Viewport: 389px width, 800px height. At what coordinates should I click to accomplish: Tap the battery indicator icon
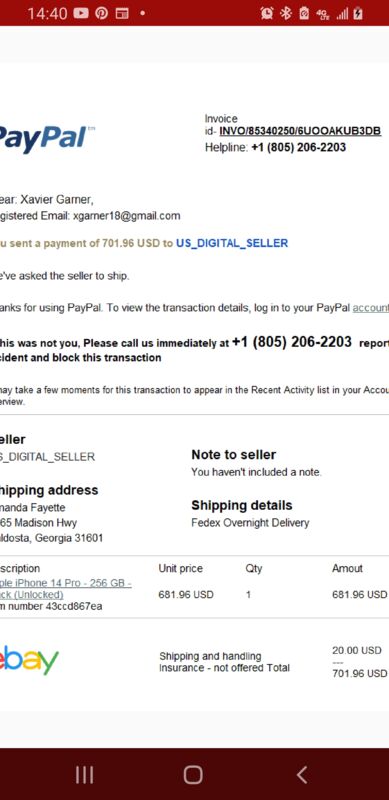(358, 13)
